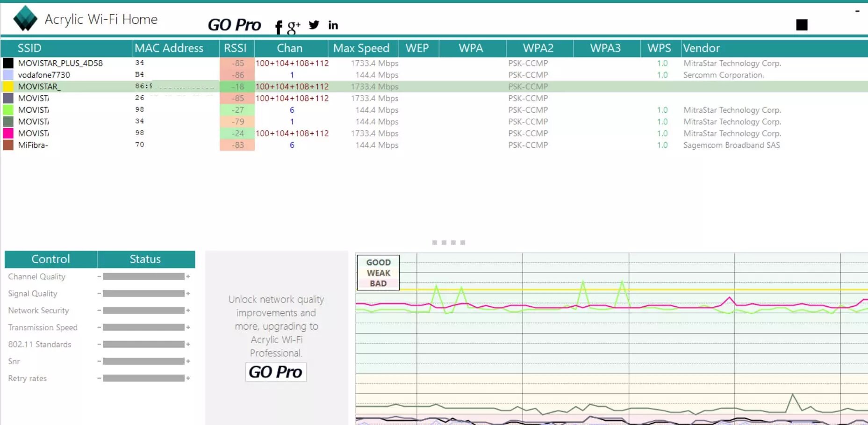Image resolution: width=868 pixels, height=425 pixels.
Task: Click brown color swatch of MiFibra- network
Action: (x=8, y=145)
